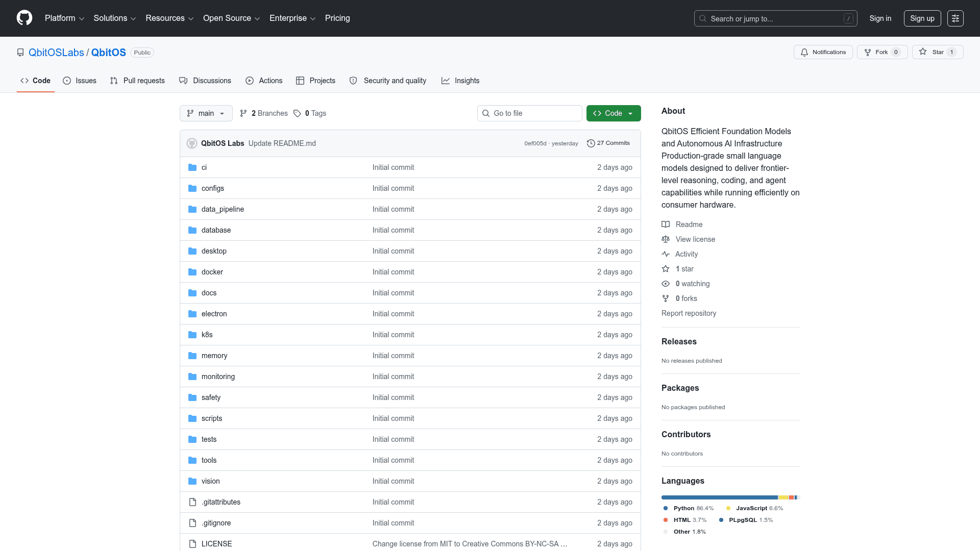Screen dimensions: 980x551
Task: Open the commit history clock icon
Action: (591, 143)
